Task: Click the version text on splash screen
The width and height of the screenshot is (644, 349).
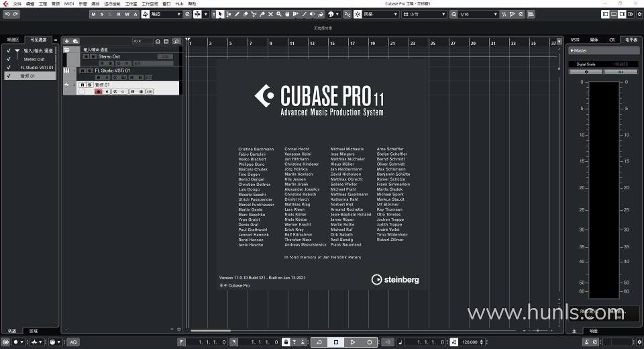Action: [262, 278]
